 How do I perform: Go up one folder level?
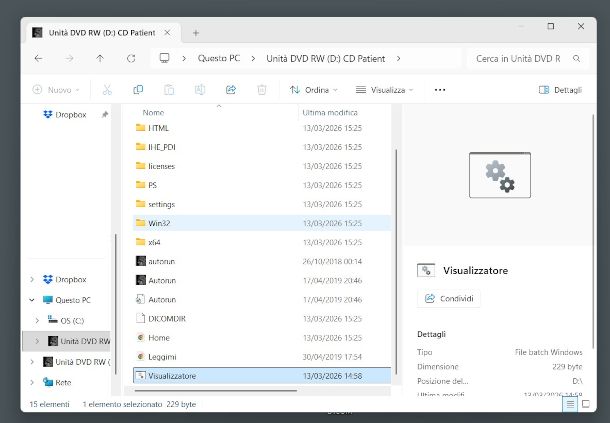pyautogui.click(x=100, y=59)
